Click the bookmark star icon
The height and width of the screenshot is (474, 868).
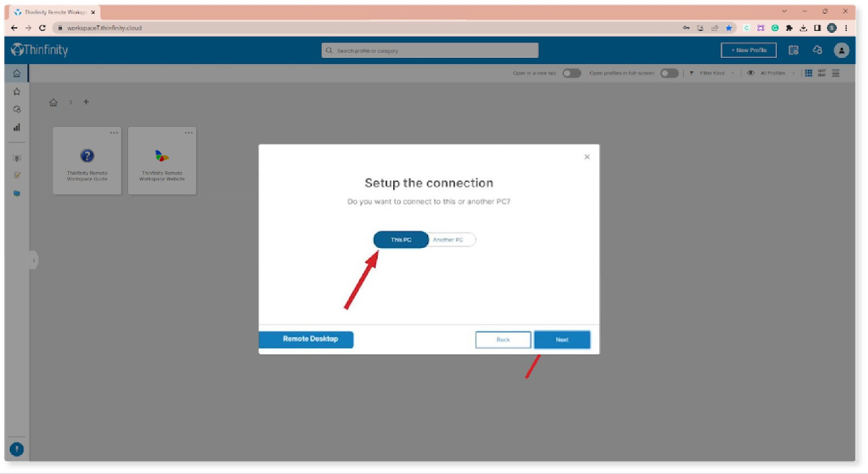click(x=729, y=28)
